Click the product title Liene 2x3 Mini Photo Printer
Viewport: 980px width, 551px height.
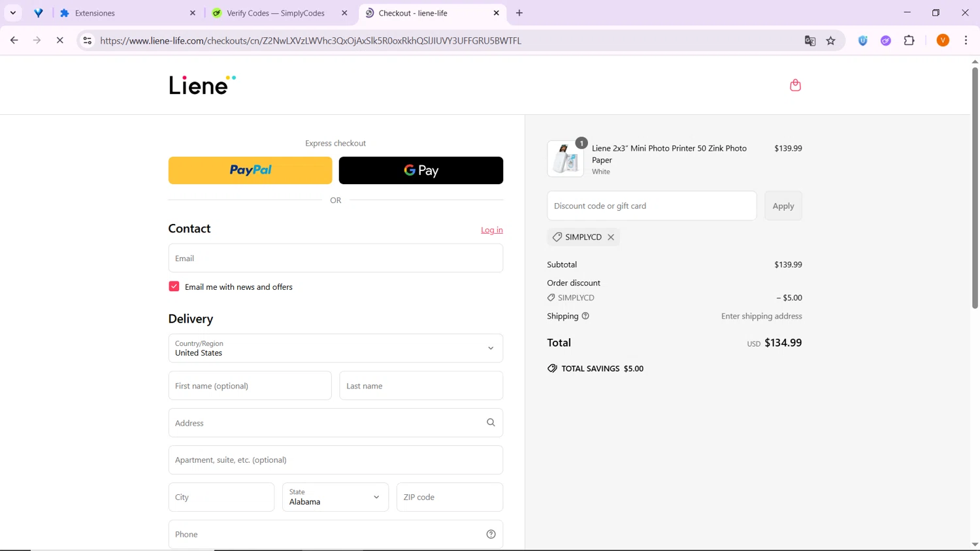click(669, 154)
